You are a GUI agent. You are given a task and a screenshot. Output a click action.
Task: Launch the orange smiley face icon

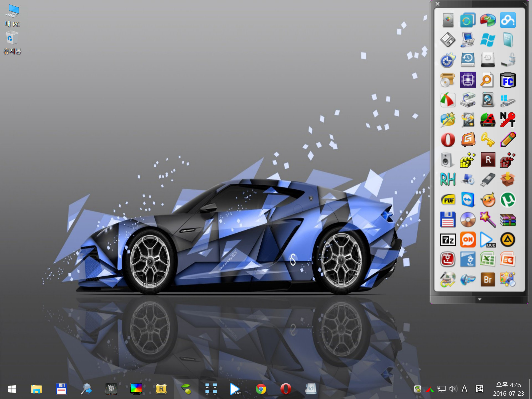[x=488, y=200]
